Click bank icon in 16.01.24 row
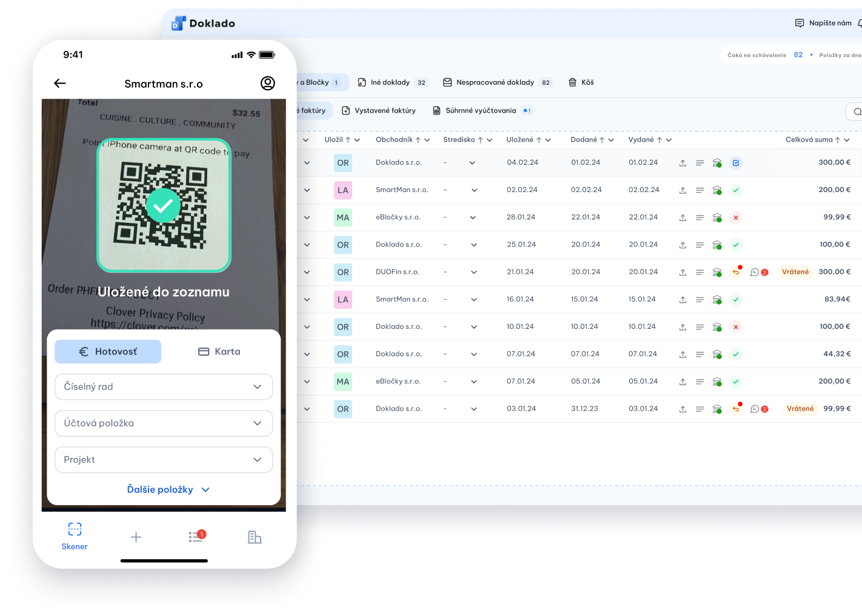Screen dimensions: 862x616 coord(717,300)
